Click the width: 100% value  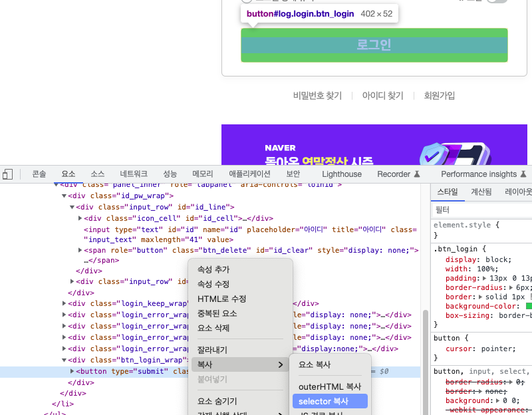486,269
